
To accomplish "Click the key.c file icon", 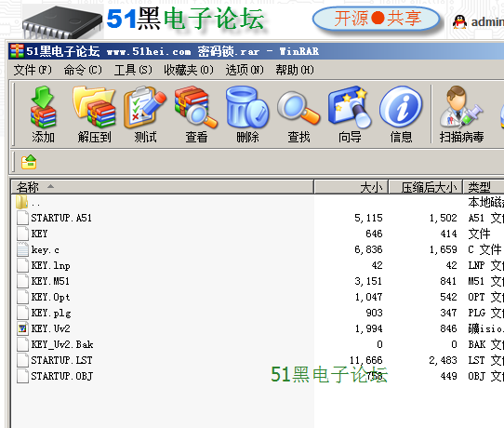I will point(22,249).
